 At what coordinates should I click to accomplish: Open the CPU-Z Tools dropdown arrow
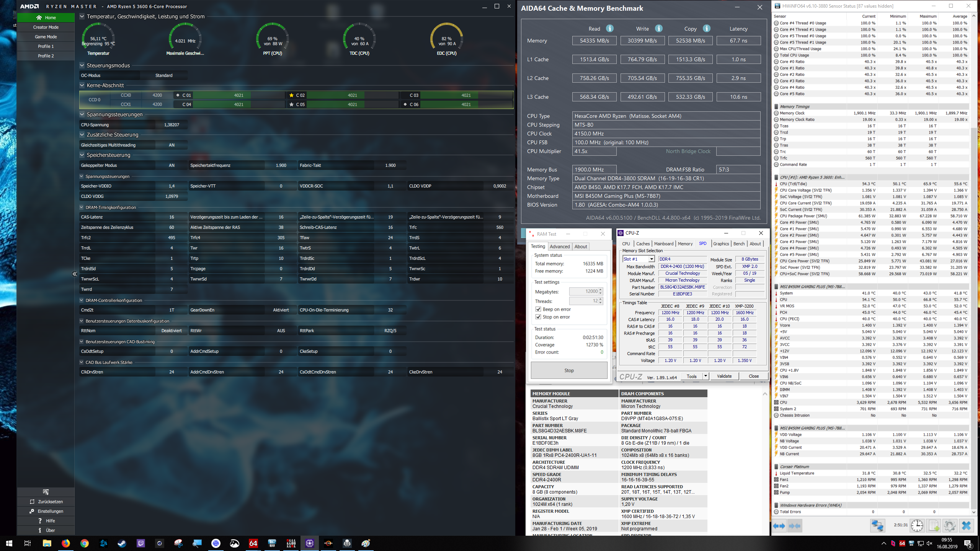pos(705,376)
